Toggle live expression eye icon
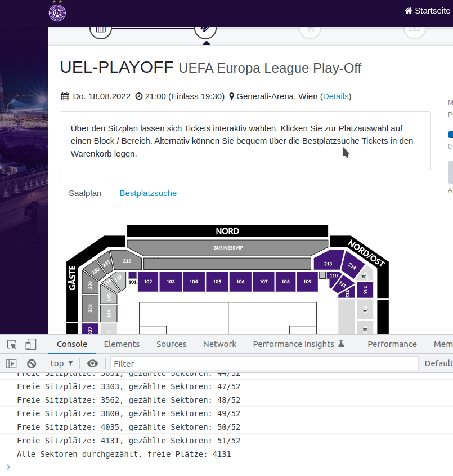The height and width of the screenshot is (476, 453). click(x=92, y=363)
